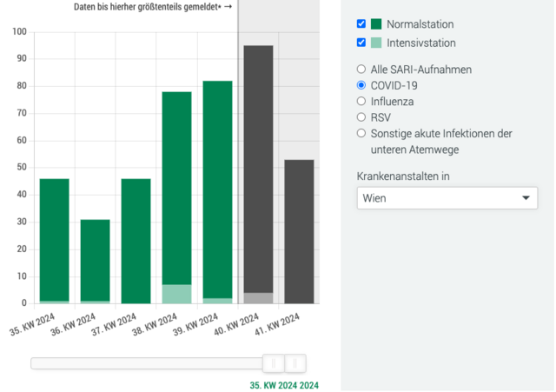Choose the RSV radio option
Screen dimensions: 556x392
(x=361, y=117)
